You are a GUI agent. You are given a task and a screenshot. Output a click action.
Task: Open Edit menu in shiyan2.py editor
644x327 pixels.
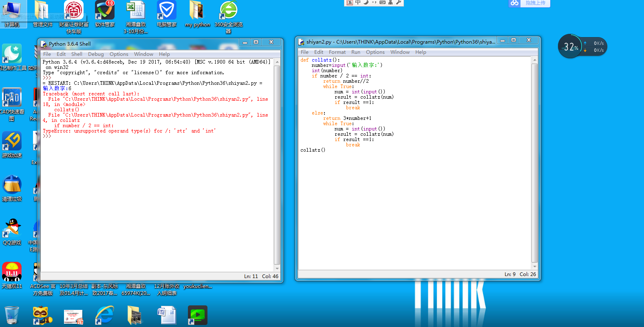point(319,52)
